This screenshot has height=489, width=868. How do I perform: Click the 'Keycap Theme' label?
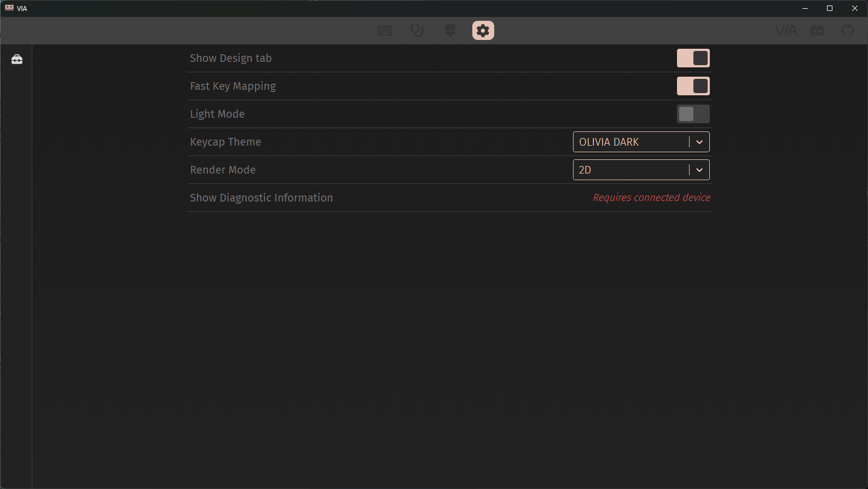pos(225,142)
